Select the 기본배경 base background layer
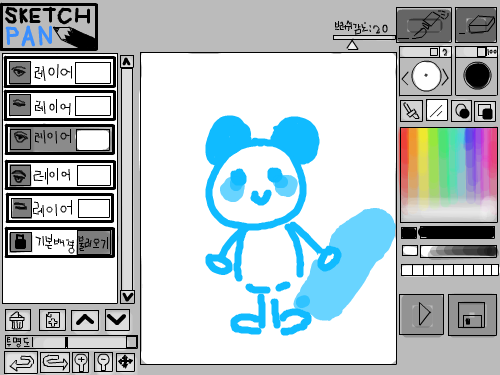Viewport: 500px width, 375px height. pyautogui.click(x=60, y=243)
